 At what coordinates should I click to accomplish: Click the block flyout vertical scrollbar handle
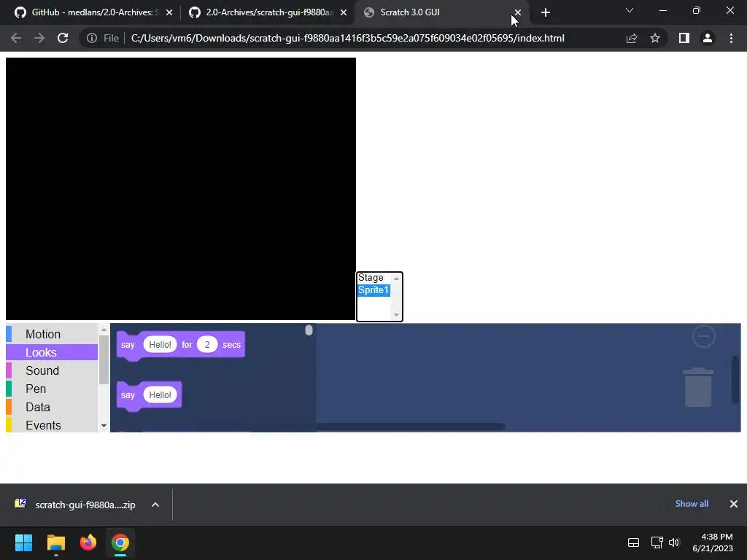tap(309, 330)
